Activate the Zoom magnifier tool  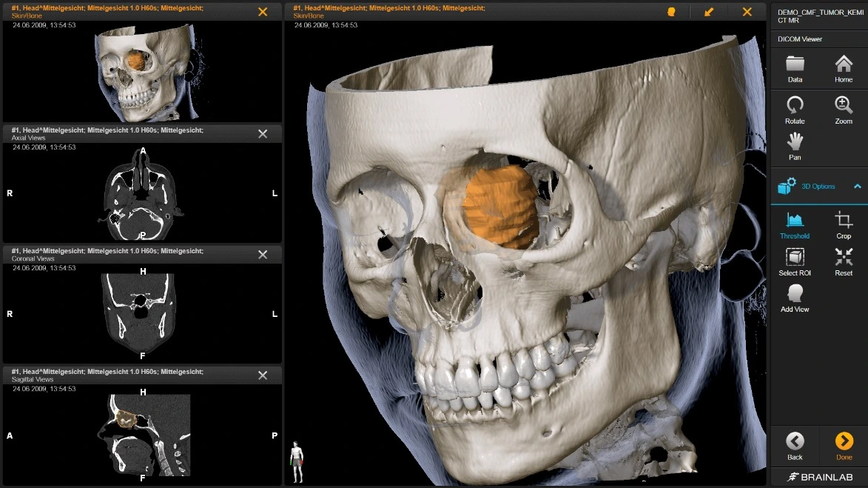844,107
